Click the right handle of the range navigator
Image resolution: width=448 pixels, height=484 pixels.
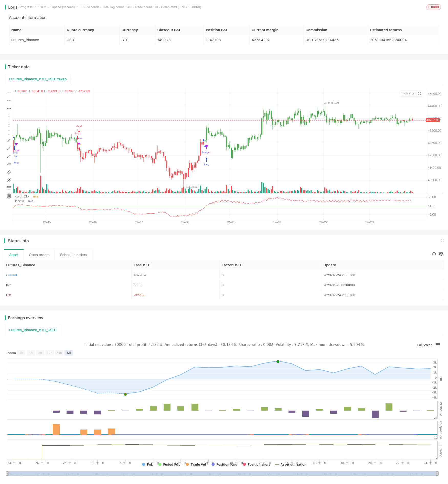pyautogui.click(x=438, y=474)
